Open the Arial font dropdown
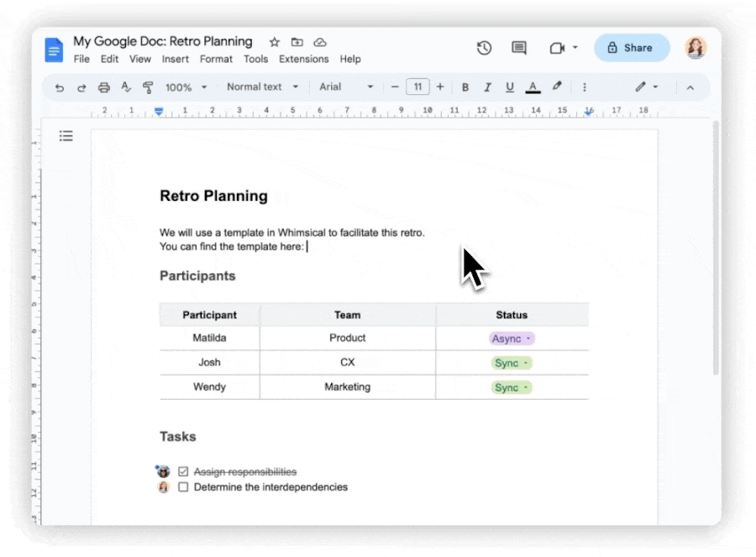This screenshot has height=557, width=756. [346, 87]
